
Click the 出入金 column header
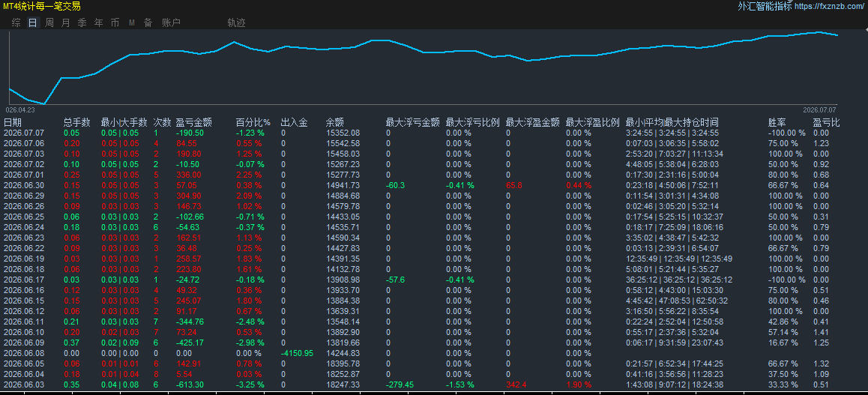295,122
